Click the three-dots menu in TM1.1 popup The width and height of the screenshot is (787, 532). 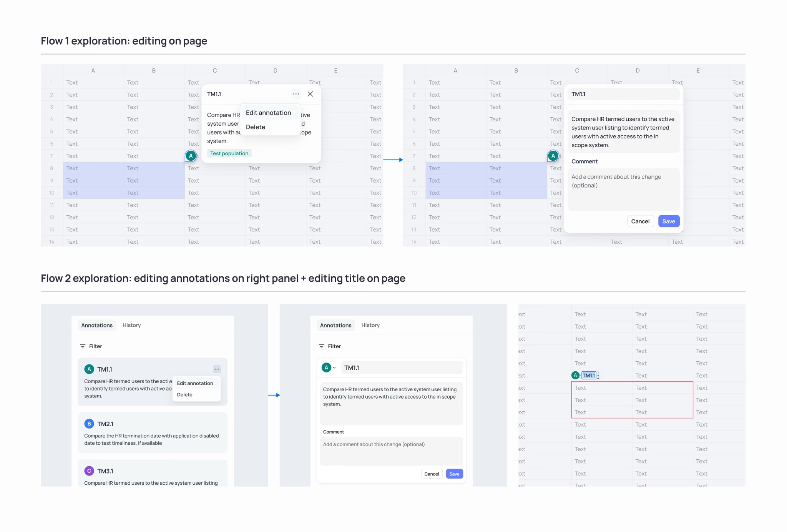click(x=296, y=94)
